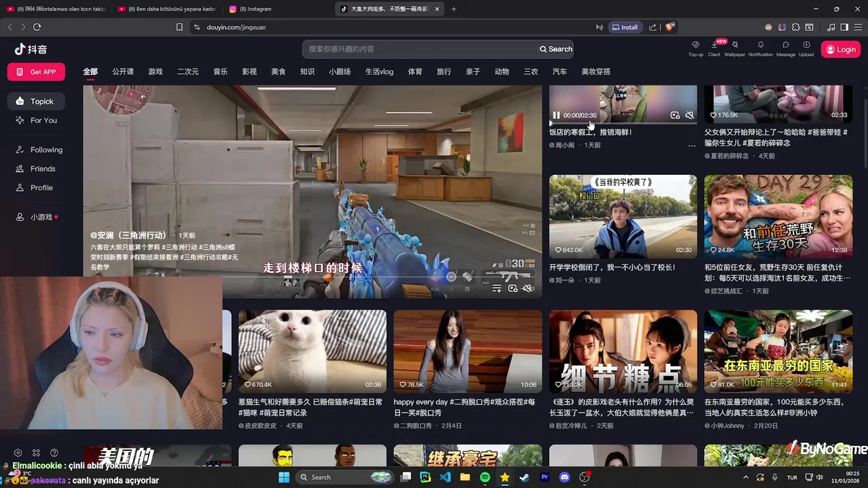Open the 在东南亚最穷的国家 video thumbnail
This screenshot has width=868, height=488.
point(778,352)
